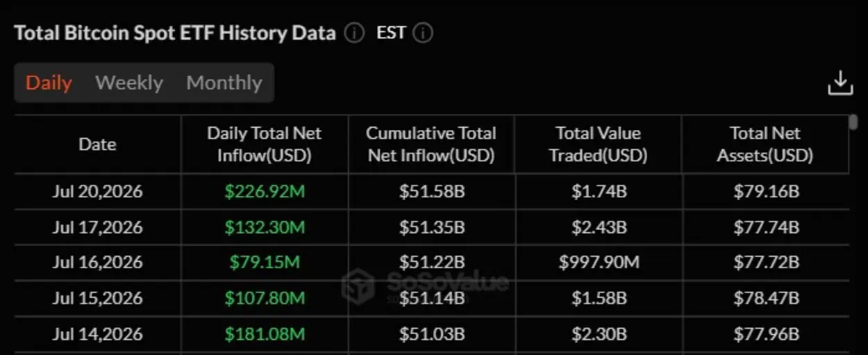Click the $997.90M traded value
The width and height of the screenshot is (868, 355).
(x=599, y=263)
